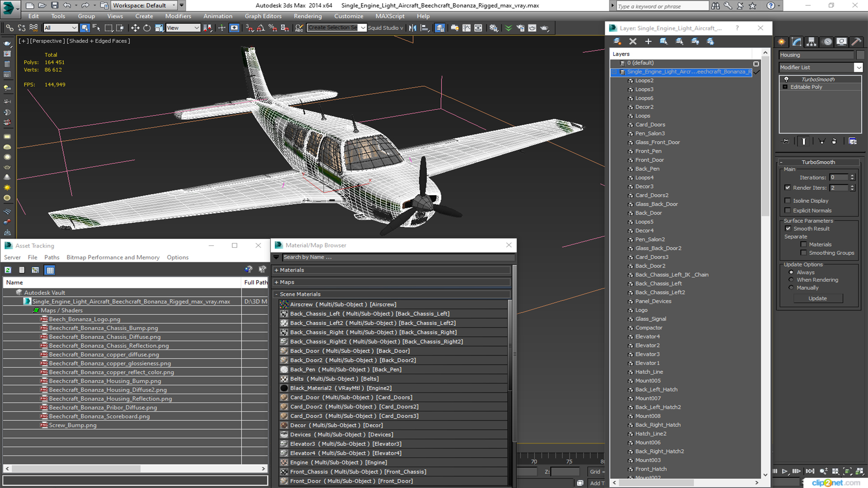This screenshot has height=488, width=868.
Task: Select the Move transform tool
Action: click(x=135, y=28)
